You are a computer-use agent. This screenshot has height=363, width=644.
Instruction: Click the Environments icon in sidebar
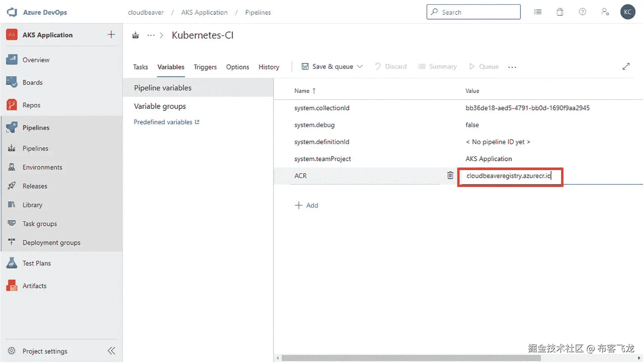click(12, 167)
